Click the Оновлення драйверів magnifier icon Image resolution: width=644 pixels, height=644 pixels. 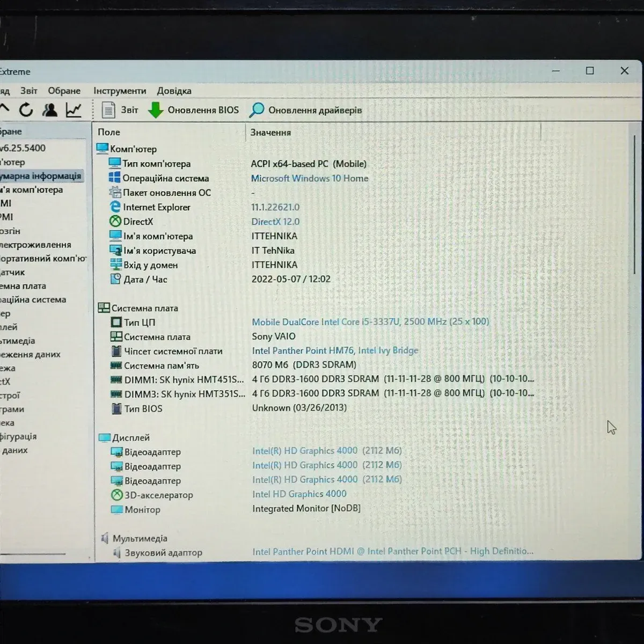click(x=257, y=110)
